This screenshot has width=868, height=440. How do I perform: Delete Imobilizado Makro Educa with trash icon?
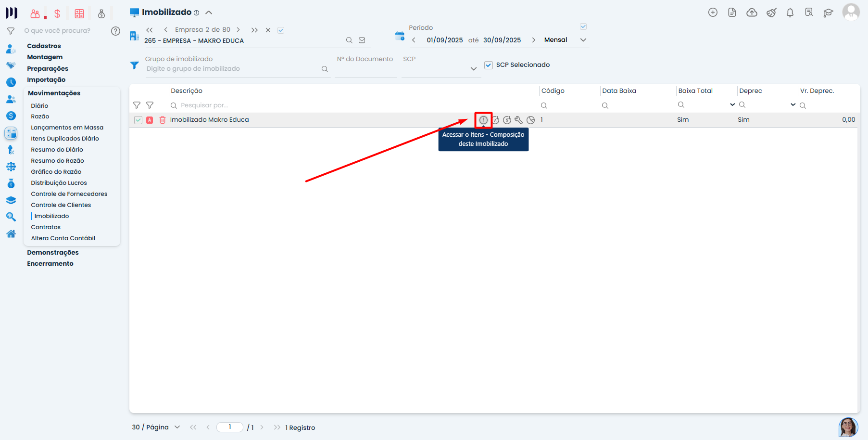point(163,120)
